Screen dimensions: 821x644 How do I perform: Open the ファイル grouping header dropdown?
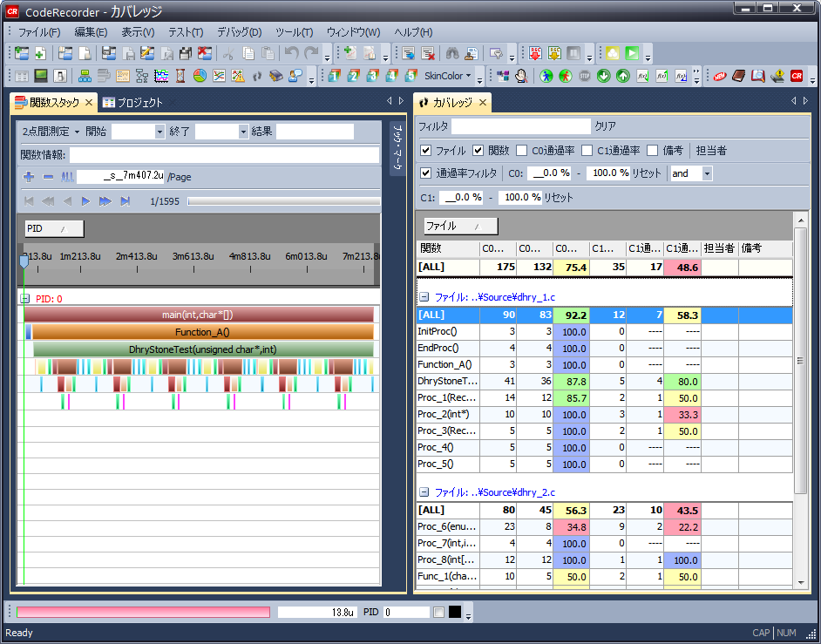pyautogui.click(x=460, y=227)
